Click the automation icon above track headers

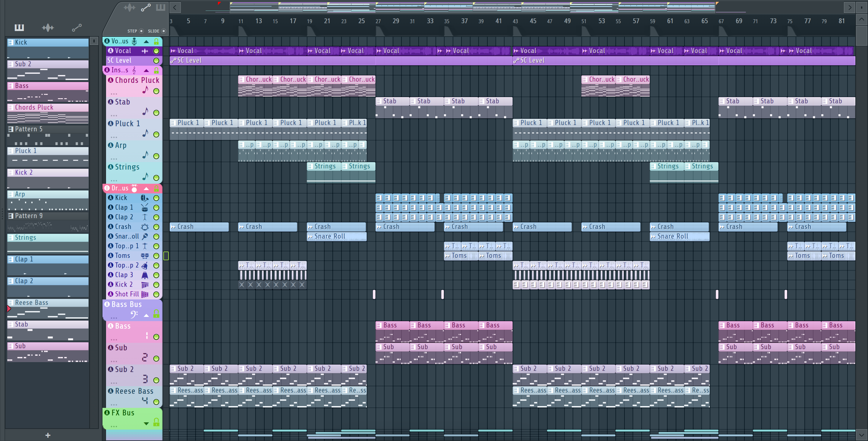(x=146, y=8)
